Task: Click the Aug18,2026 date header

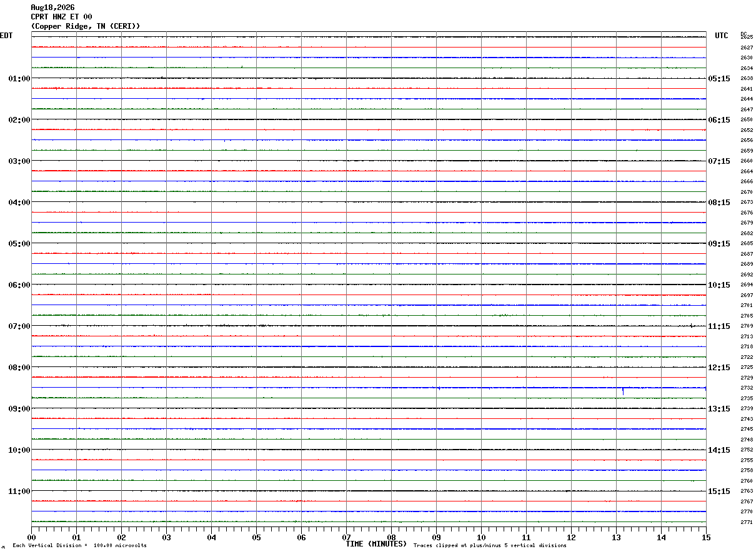Action: coord(52,8)
